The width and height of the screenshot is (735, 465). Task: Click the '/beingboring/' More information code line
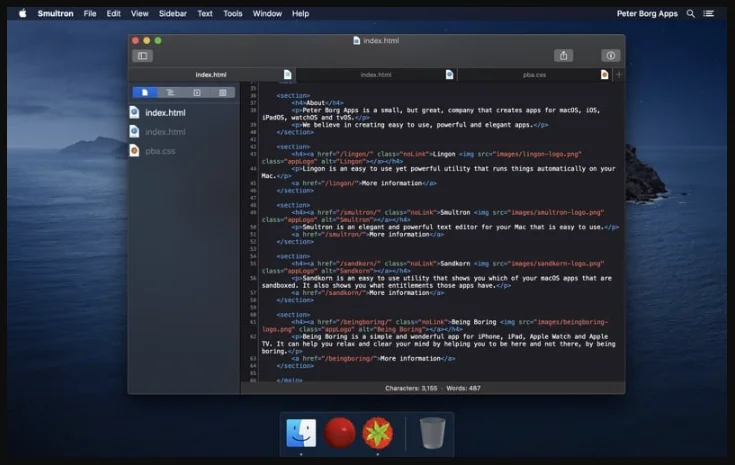point(373,358)
